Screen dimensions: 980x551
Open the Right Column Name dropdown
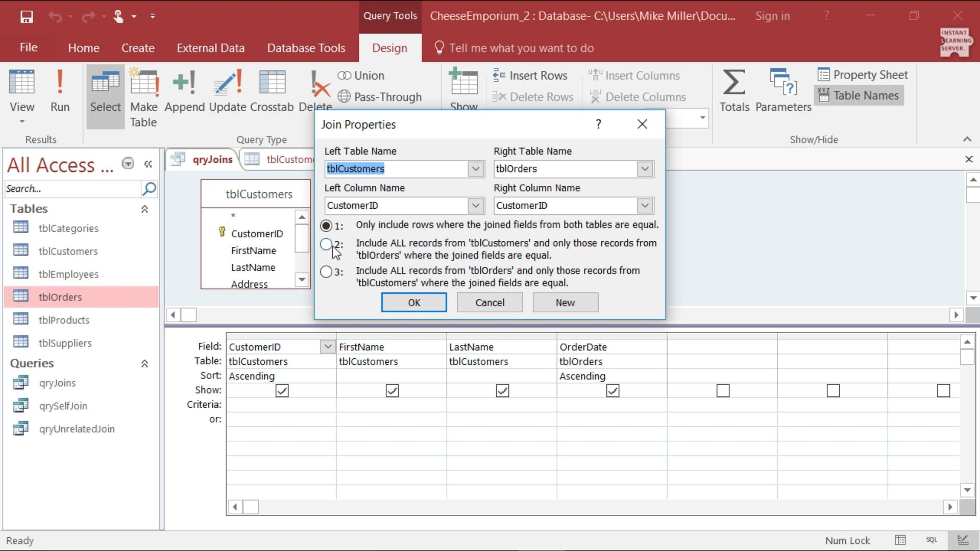644,205
